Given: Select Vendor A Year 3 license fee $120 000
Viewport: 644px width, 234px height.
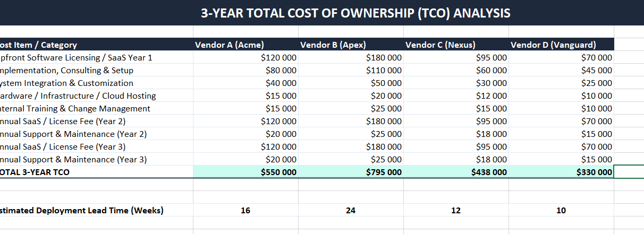Looking at the screenshot, I should tap(246, 146).
